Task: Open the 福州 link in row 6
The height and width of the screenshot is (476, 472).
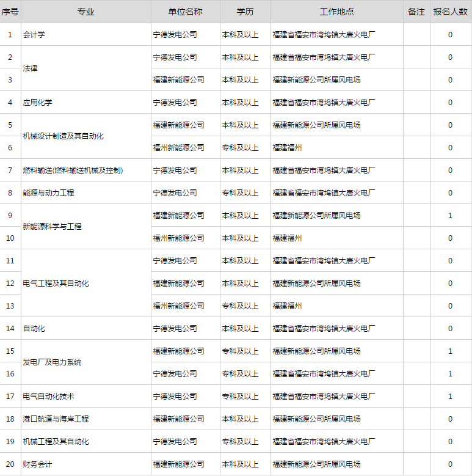Action: click(295, 147)
